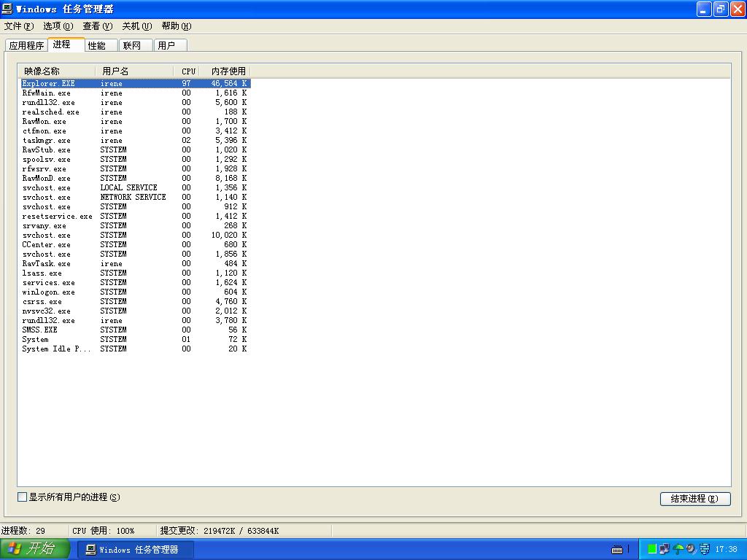Select the RavMonD.exe process row
The width and height of the screenshot is (747, 560).
coord(135,178)
